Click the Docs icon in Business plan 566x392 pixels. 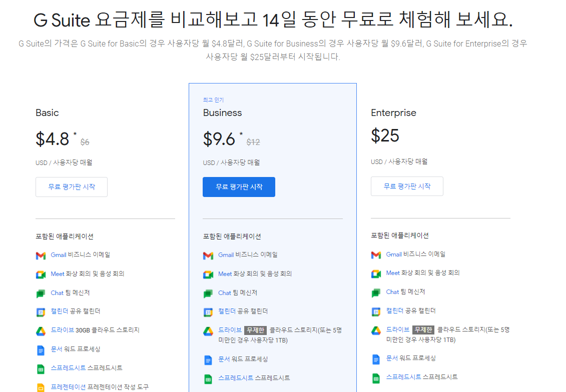click(208, 360)
